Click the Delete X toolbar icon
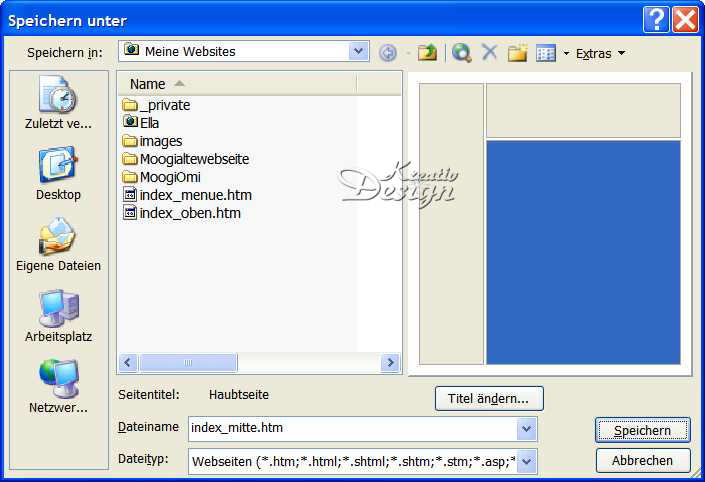The image size is (705, 482). coord(490,52)
